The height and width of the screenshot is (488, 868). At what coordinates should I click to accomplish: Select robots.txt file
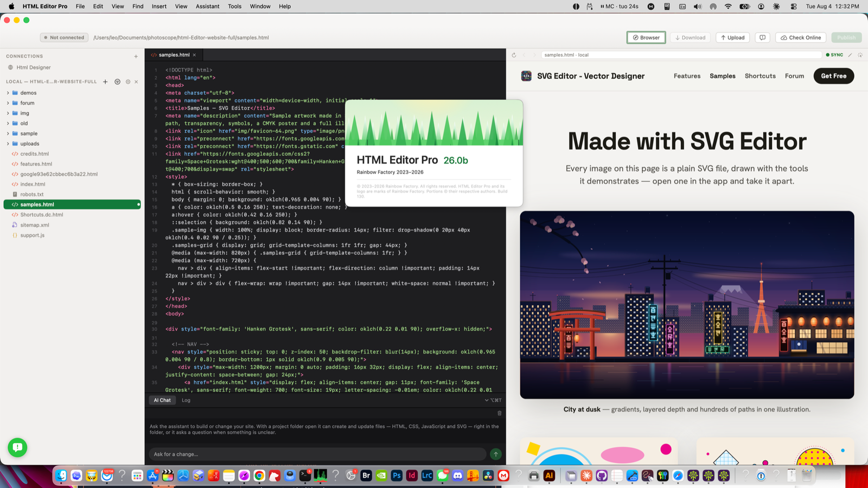tap(31, 194)
